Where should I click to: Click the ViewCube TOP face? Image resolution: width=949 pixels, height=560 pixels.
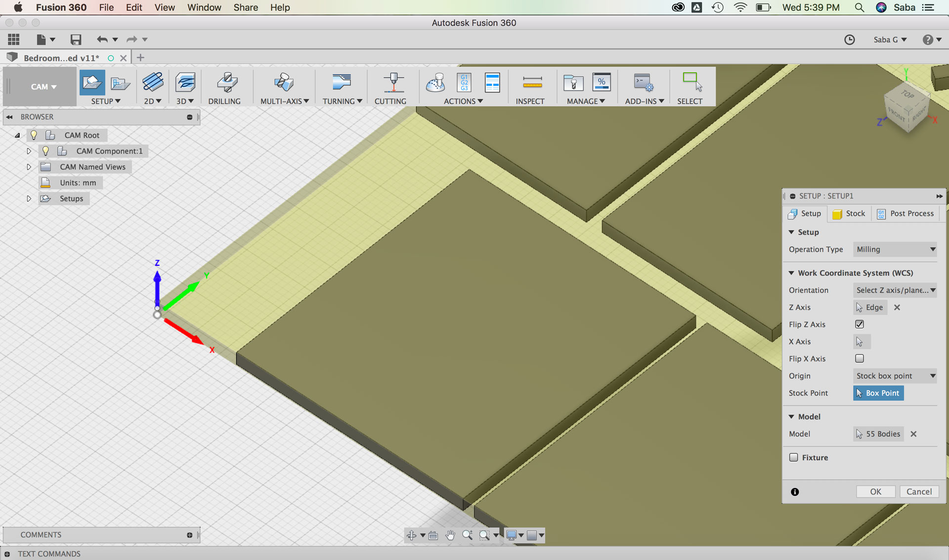click(907, 94)
